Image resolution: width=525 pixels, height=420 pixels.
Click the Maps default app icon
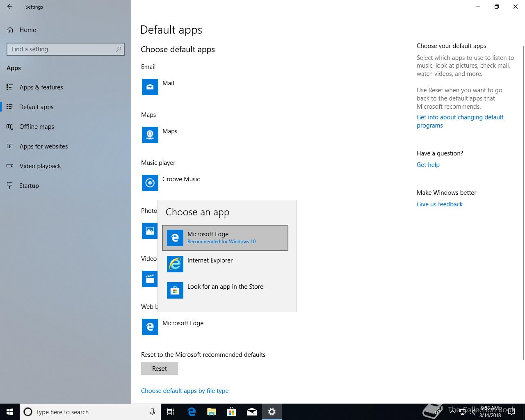tap(150, 135)
